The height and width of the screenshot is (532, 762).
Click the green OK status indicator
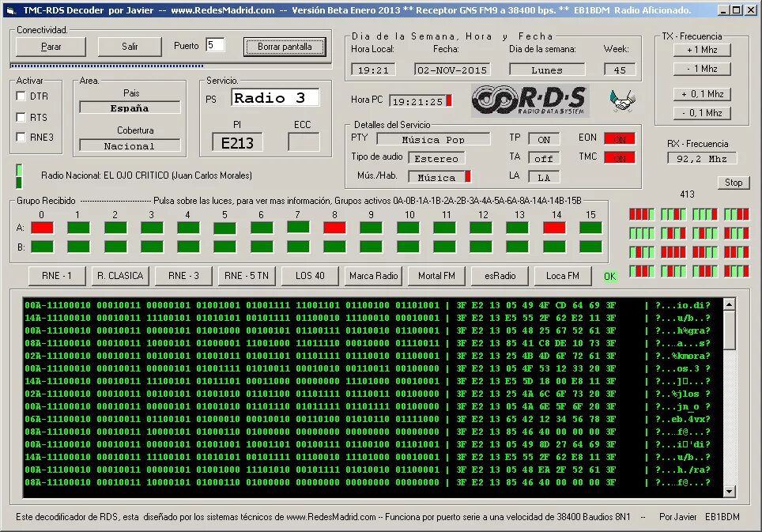tap(610, 277)
